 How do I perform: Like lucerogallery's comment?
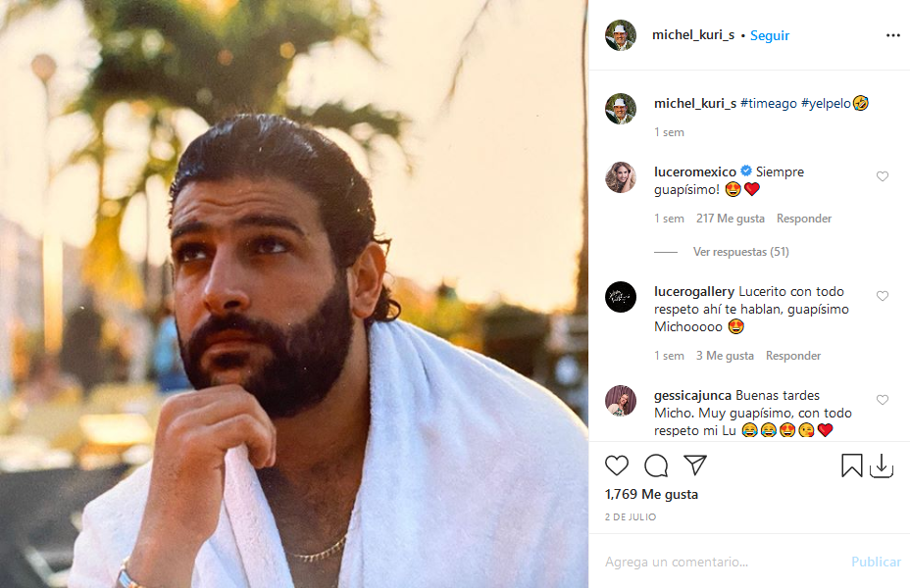click(883, 296)
